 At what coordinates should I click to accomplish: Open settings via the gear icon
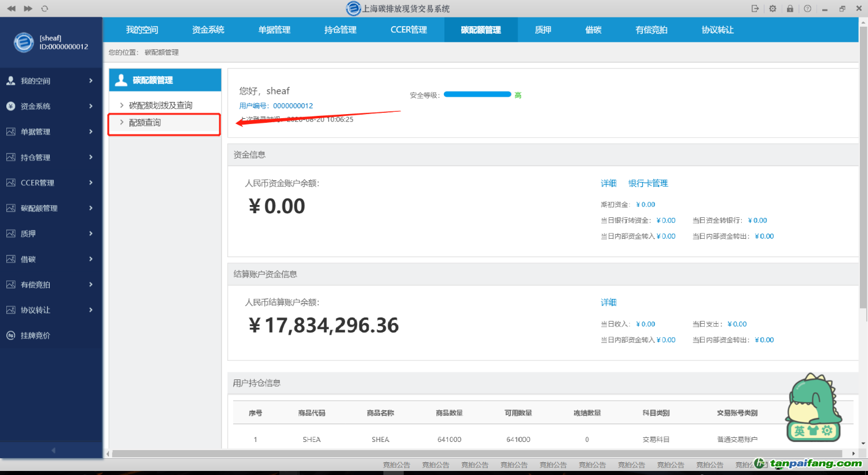[773, 9]
